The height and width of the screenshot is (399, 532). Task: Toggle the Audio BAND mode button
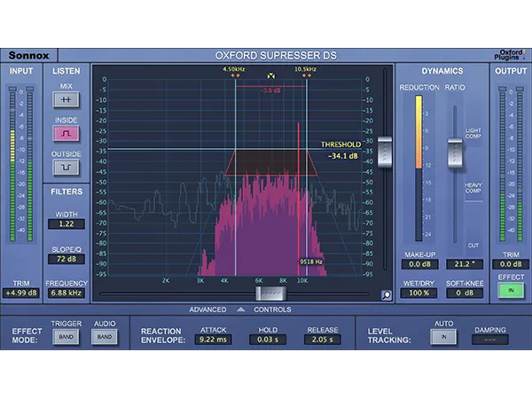(x=105, y=337)
